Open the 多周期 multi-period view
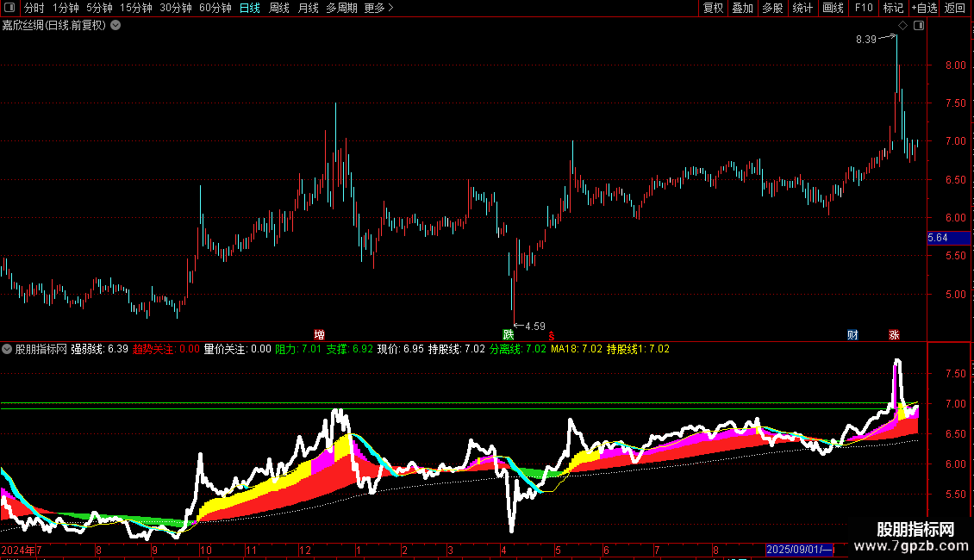Image resolution: width=974 pixels, height=560 pixels. tap(341, 8)
